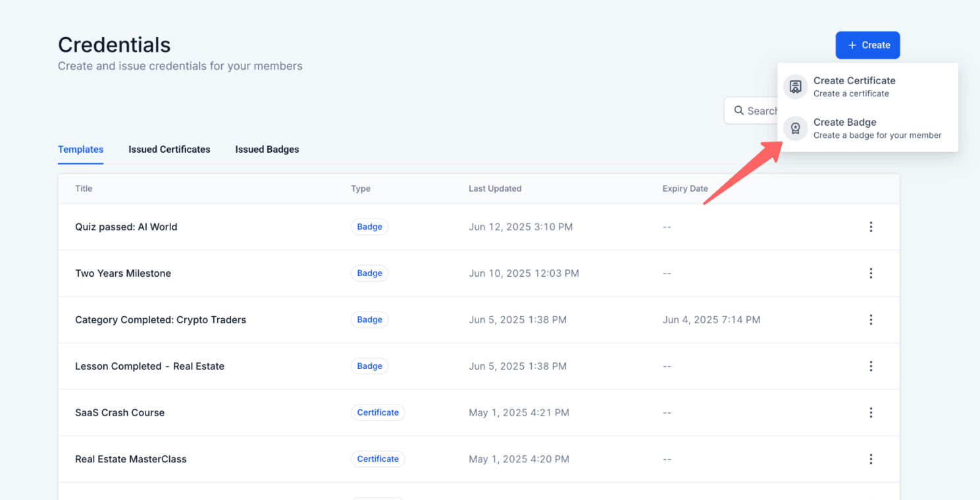Click the search magnifier icon

pyautogui.click(x=739, y=111)
